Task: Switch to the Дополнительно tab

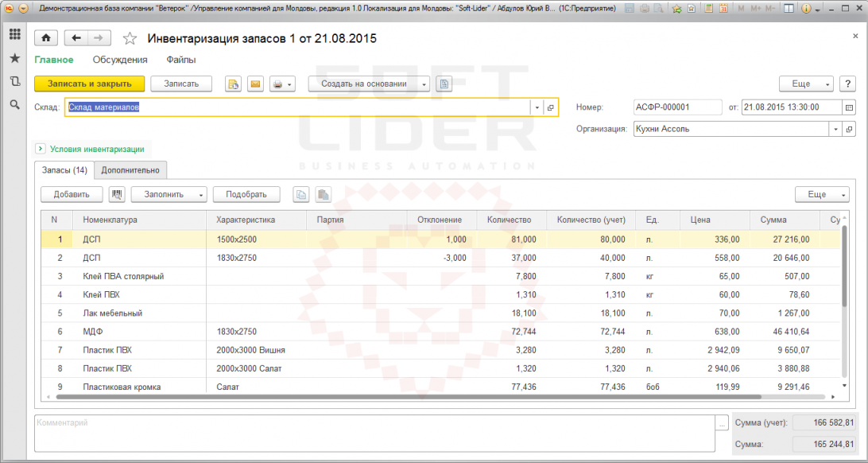Action: point(130,170)
